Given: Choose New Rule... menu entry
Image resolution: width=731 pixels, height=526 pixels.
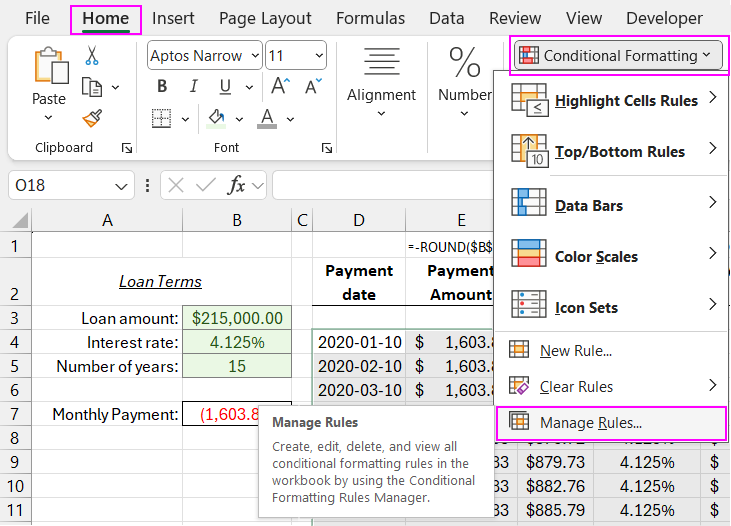Looking at the screenshot, I should point(611,350).
